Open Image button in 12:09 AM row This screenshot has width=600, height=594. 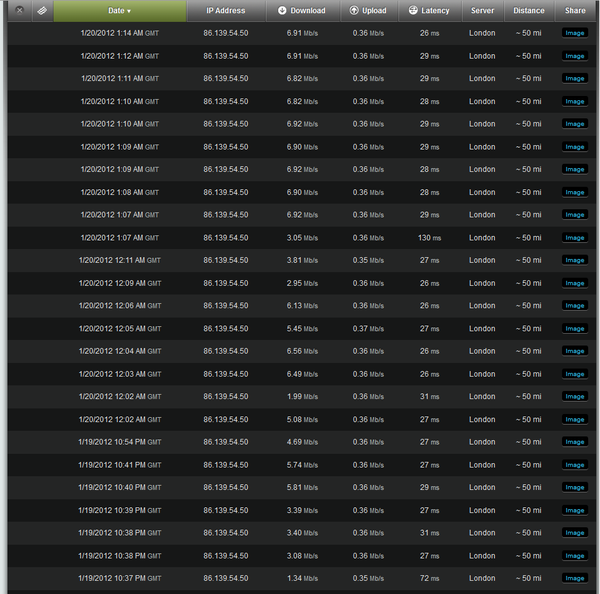pos(575,283)
